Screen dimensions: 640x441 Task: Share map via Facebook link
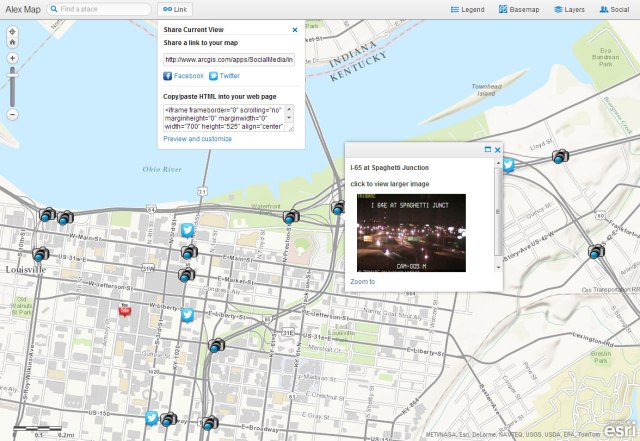(183, 76)
